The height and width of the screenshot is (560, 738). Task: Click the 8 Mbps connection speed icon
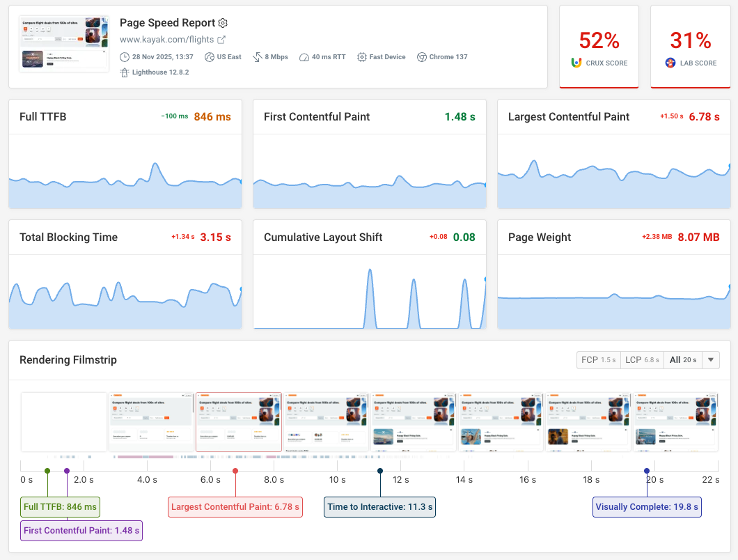(x=257, y=57)
